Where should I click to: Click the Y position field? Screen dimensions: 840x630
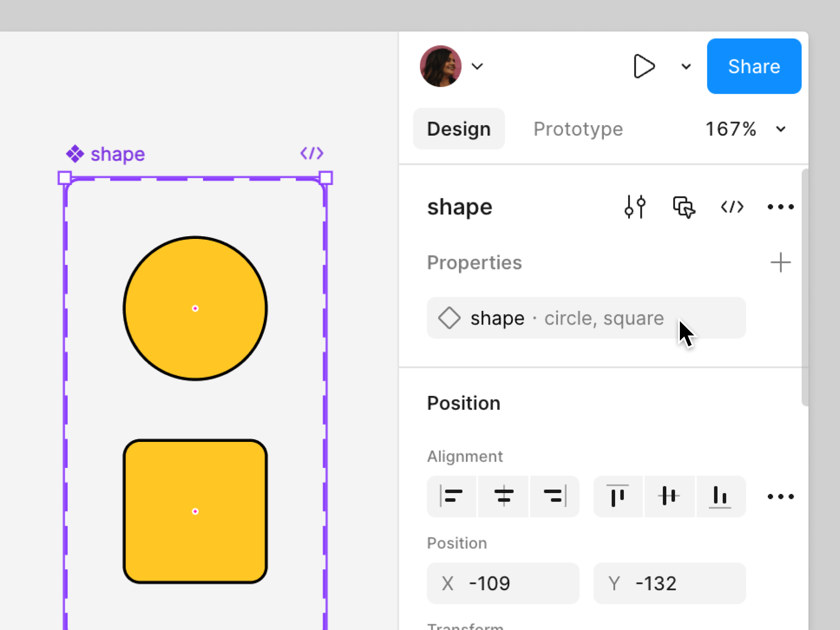tap(669, 583)
